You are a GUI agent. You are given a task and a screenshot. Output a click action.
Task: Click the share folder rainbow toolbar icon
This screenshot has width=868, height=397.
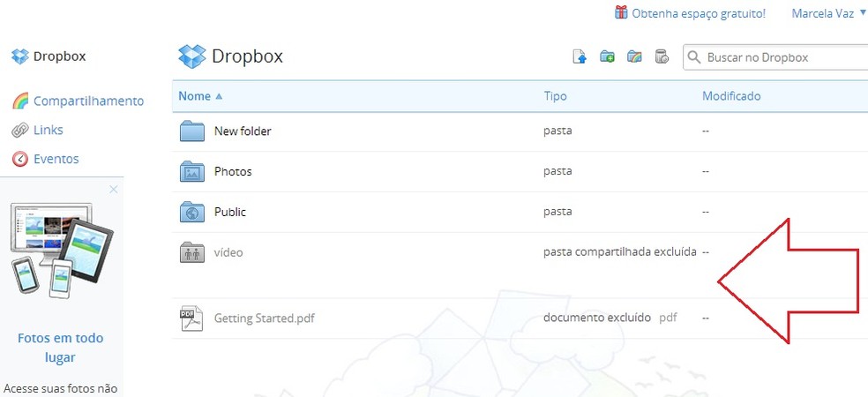634,56
